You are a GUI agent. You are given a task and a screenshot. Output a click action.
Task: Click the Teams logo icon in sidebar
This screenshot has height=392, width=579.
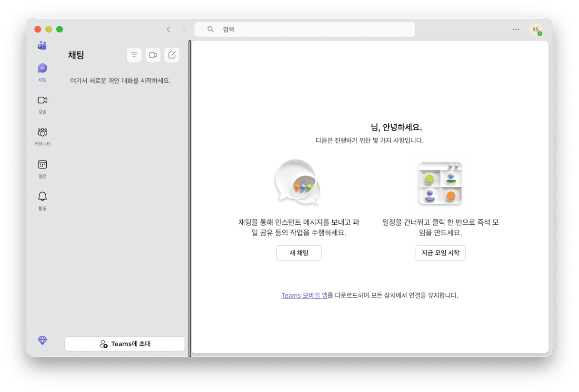(42, 46)
